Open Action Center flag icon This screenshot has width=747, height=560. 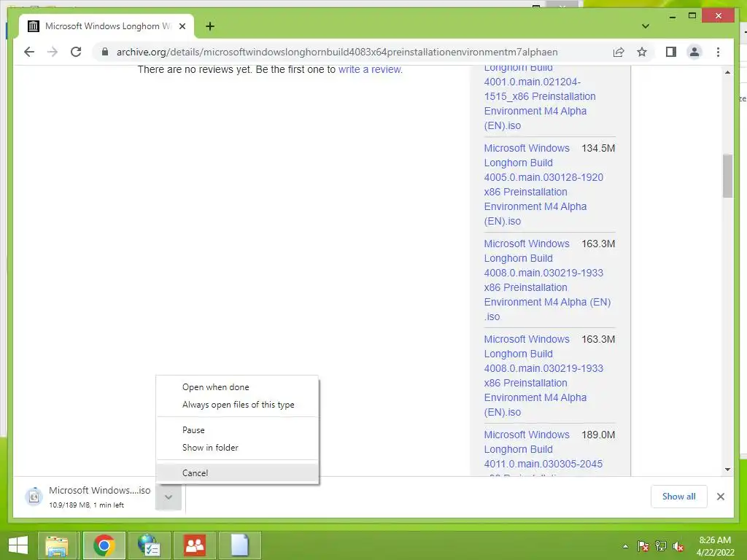[x=643, y=547]
